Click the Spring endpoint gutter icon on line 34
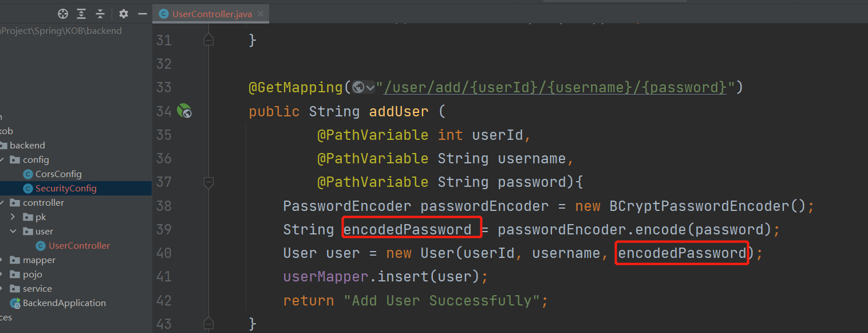Viewport: 868px width, 333px height. 184,111
